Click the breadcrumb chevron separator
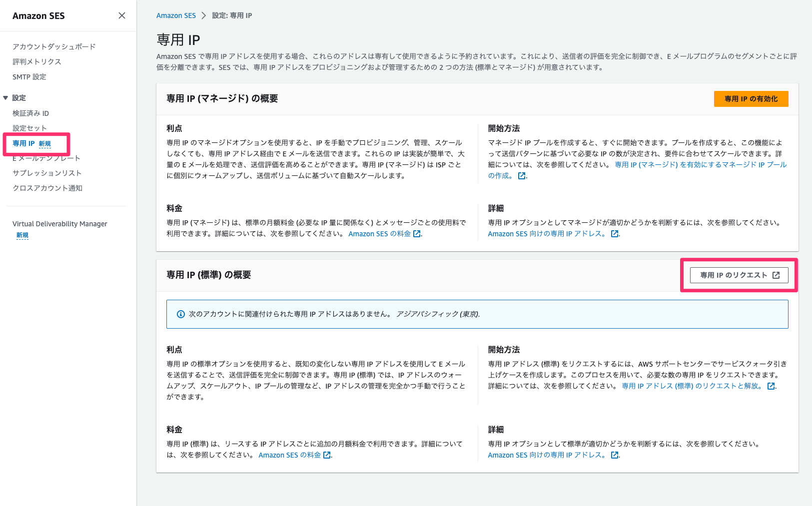The width and height of the screenshot is (812, 506). coord(204,15)
